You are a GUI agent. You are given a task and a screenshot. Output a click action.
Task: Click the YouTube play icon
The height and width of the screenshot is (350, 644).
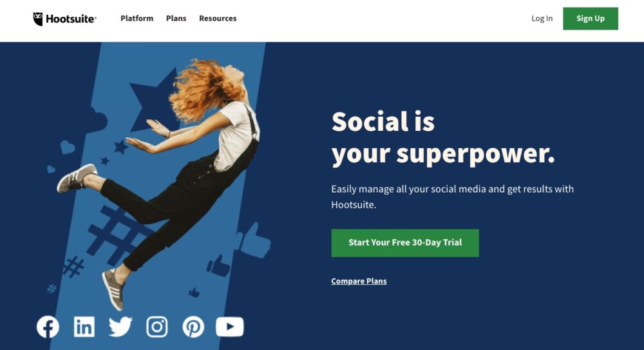[x=230, y=327]
